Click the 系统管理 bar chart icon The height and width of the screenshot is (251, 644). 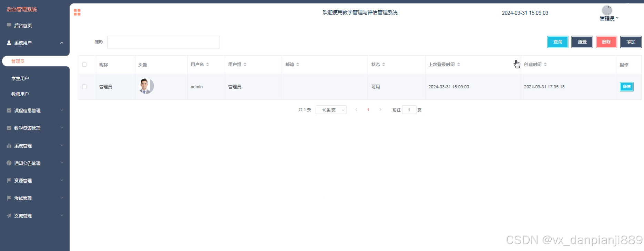click(9, 146)
